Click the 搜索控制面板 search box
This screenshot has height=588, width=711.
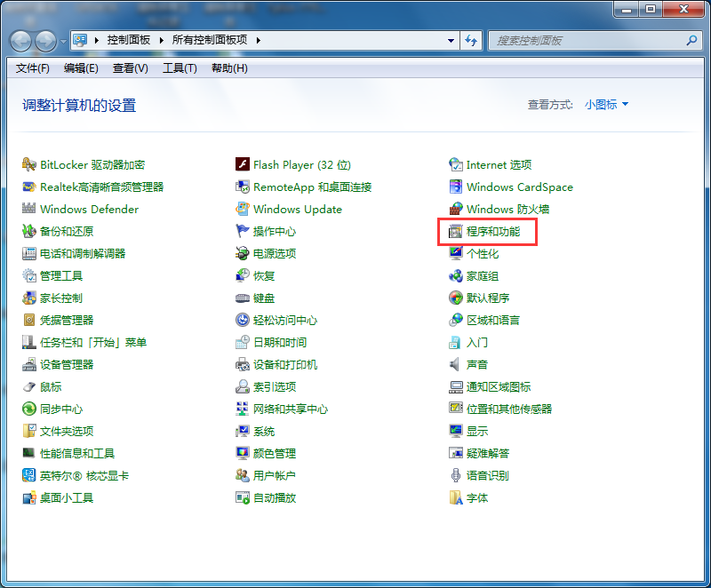coord(587,41)
